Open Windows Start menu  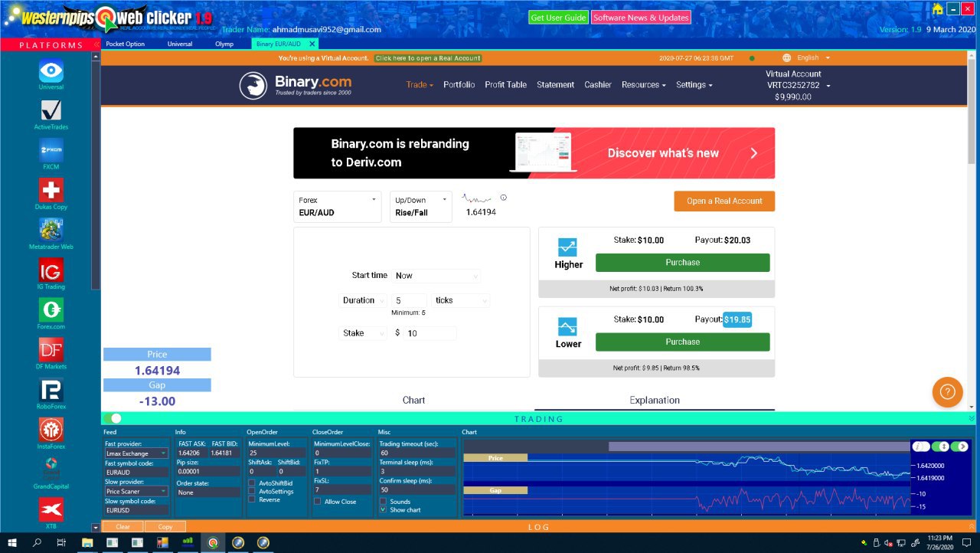pyautogui.click(x=12, y=542)
